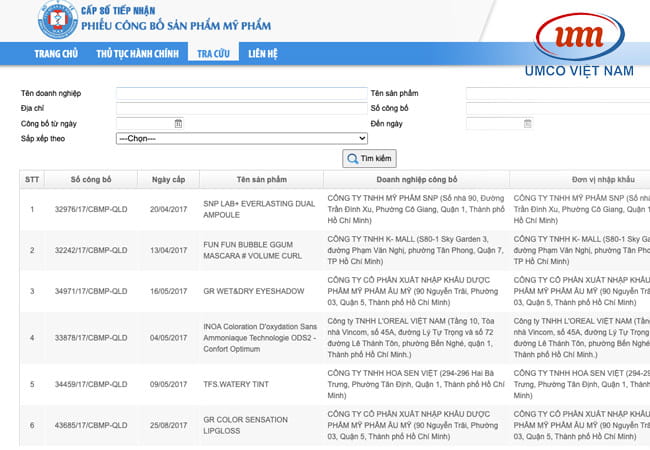
Task: Focus the Địa chỉ input field
Action: (242, 108)
